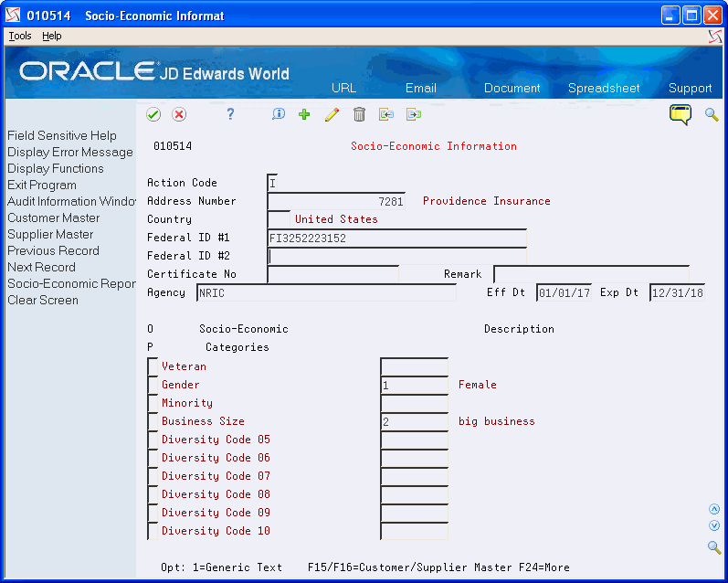The width and height of the screenshot is (728, 583).
Task: Click the Veteran category value field
Action: click(414, 366)
